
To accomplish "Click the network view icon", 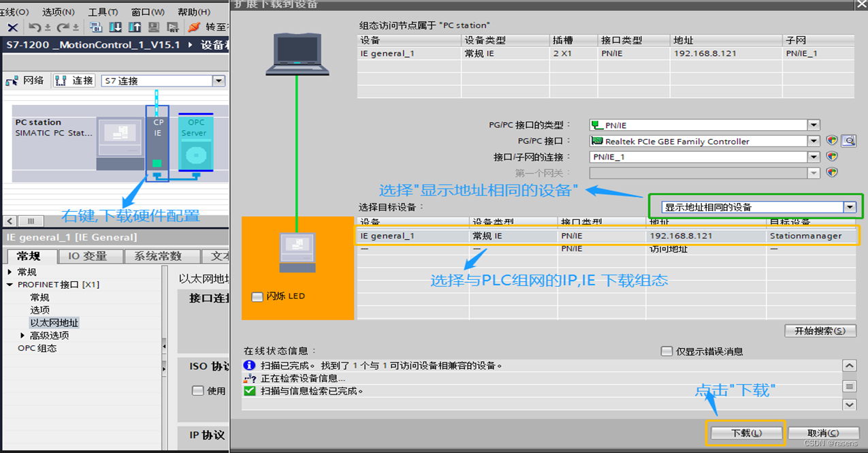I will coord(12,80).
